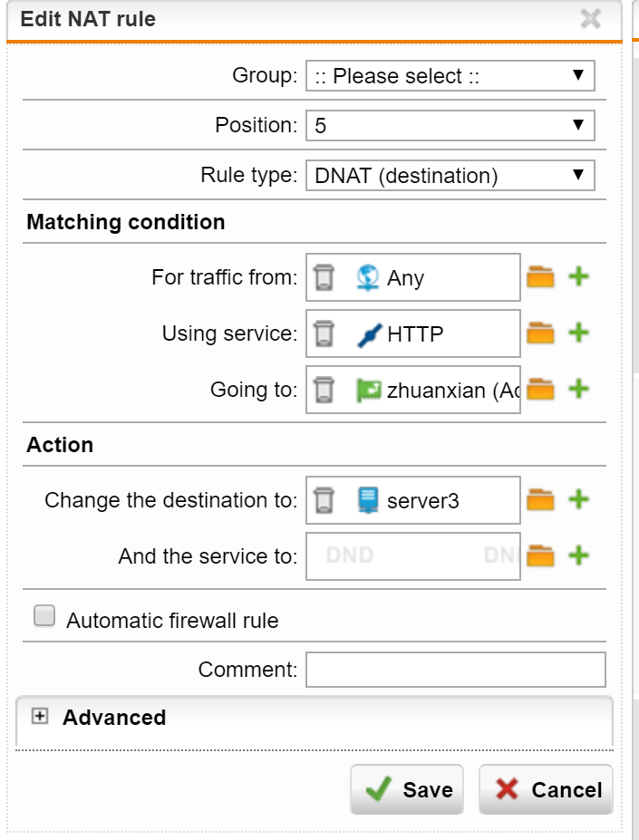Expand the Advanced section

pos(40,716)
